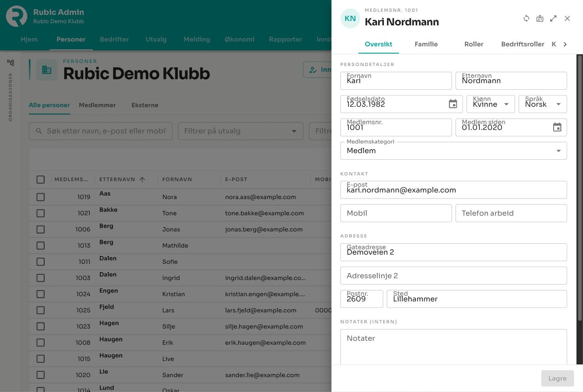Click the building icon beside Rubic Demo Klubb
The height and width of the screenshot is (392, 583).
tap(47, 70)
